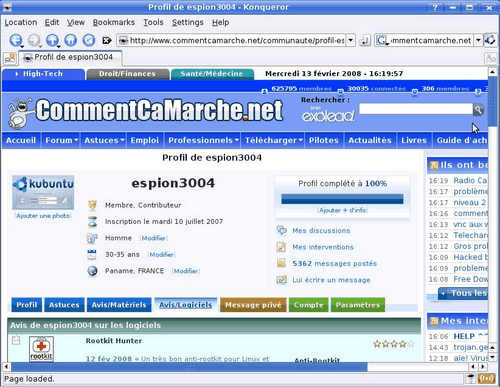Screen dimensions: 500x387
Task: Open the URL history dropdown arrow
Action: (351, 40)
